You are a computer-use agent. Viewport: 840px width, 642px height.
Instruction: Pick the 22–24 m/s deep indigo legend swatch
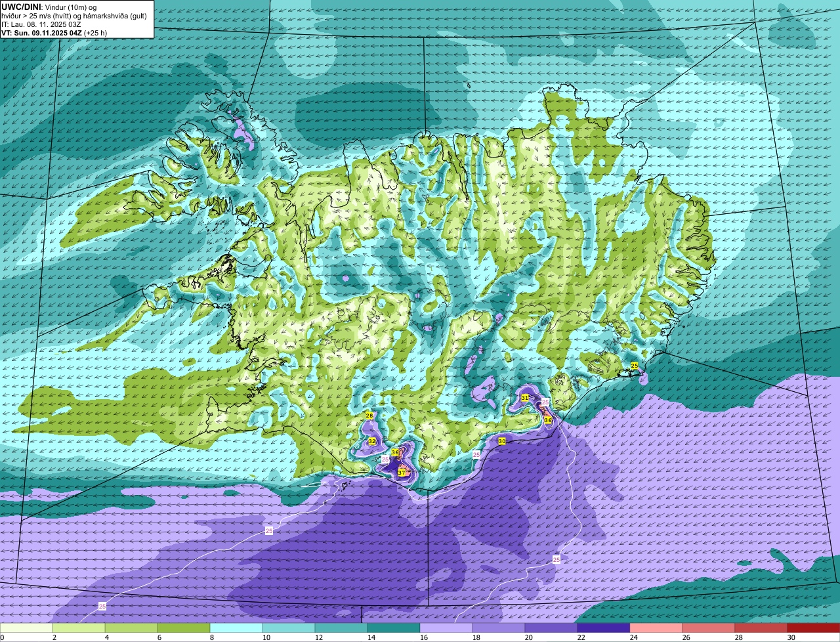coord(604,628)
